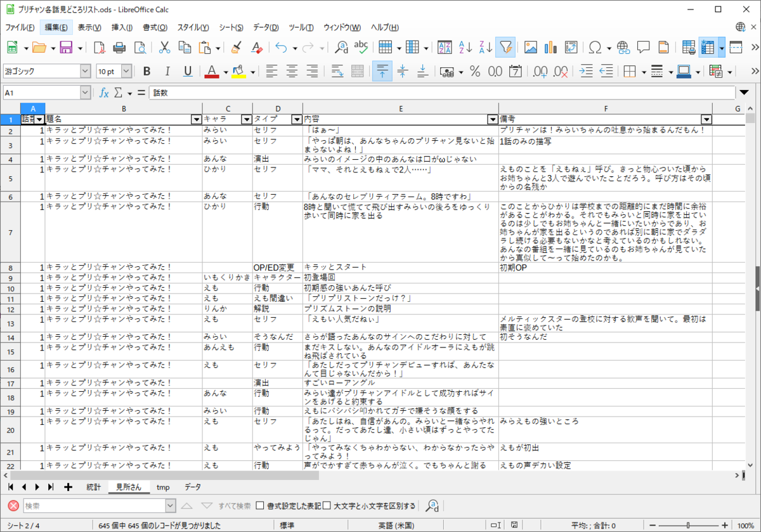Open Find and Replace in the toolbar
Viewport: 761px width, 532px height.
pos(341,47)
